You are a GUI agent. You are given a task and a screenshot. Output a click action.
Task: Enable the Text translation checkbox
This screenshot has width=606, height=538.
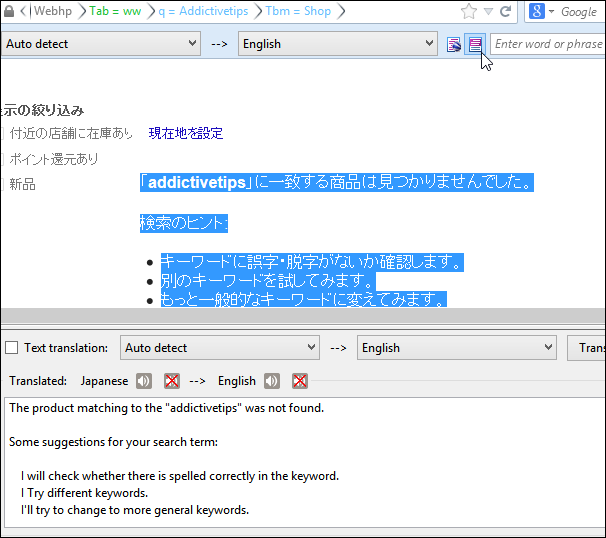(x=12, y=348)
